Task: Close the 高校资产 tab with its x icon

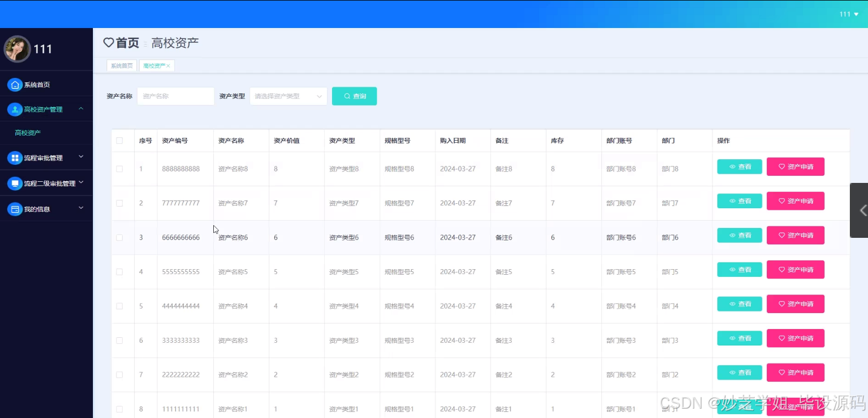Action: click(168, 66)
